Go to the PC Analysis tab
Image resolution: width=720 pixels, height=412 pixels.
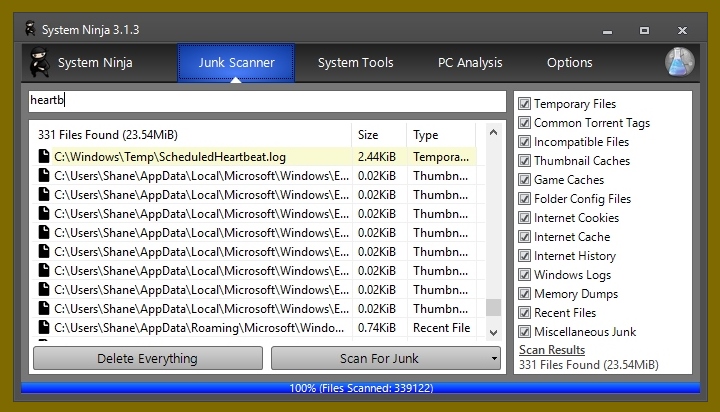pos(470,62)
